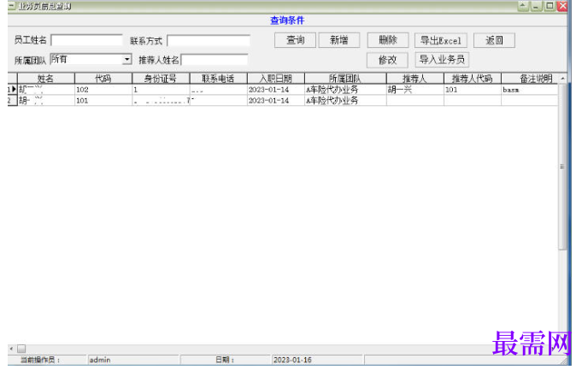The width and height of the screenshot is (588, 370).
Task: Click the 导入业务员 import button
Action: [x=442, y=59]
